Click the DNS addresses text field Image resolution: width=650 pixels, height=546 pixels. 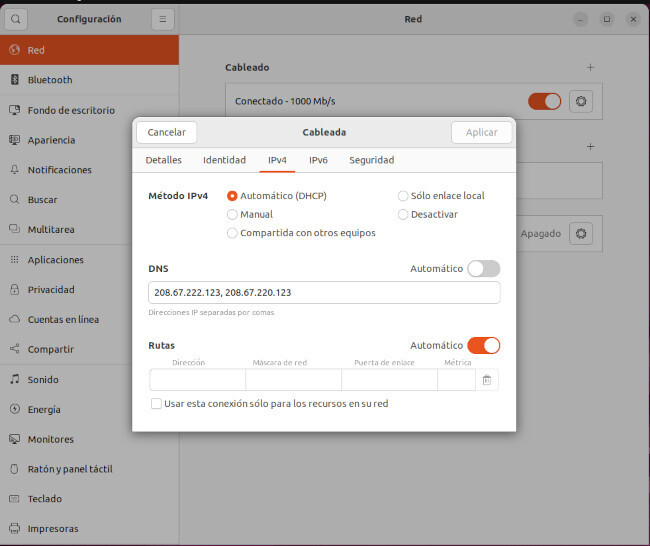click(323, 293)
